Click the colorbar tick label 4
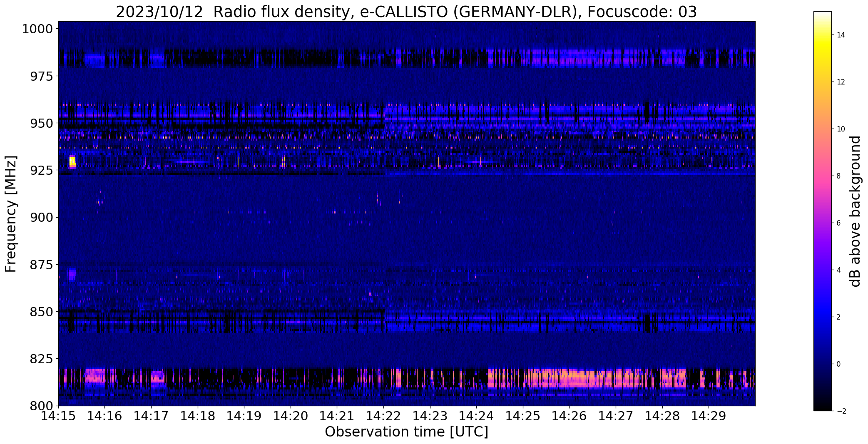Image resolution: width=868 pixels, height=444 pixels. [839, 270]
